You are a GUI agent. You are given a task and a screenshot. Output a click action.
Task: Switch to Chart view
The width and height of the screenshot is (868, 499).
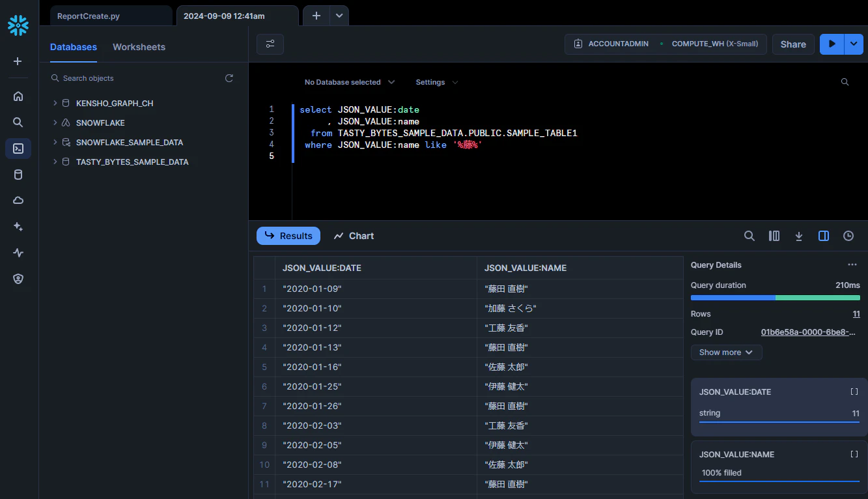tap(354, 236)
